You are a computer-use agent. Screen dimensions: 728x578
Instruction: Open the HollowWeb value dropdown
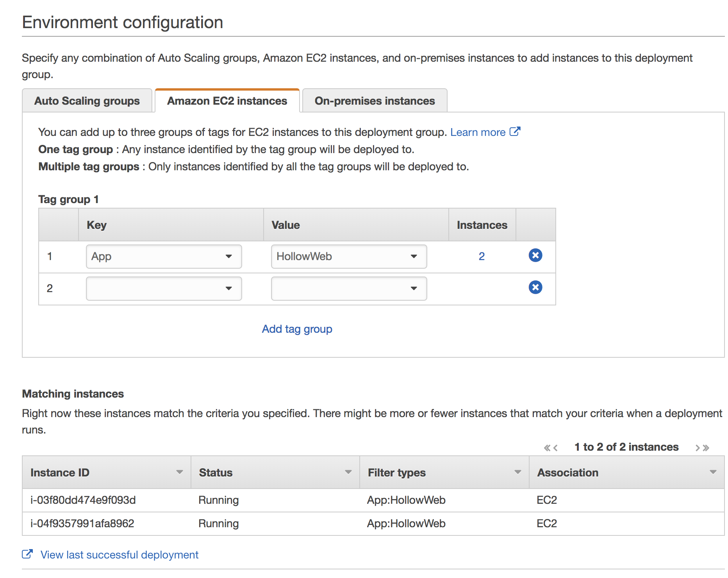[348, 257]
